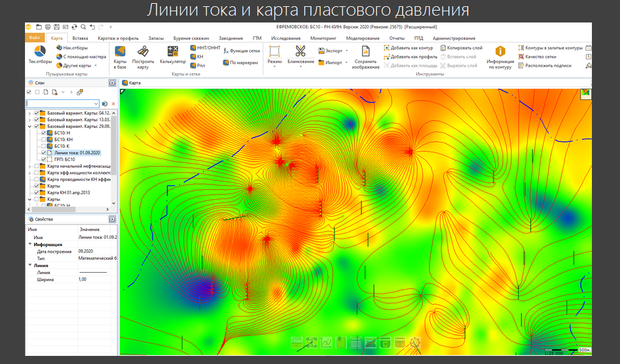Click the Импорт button

pyautogui.click(x=330, y=62)
